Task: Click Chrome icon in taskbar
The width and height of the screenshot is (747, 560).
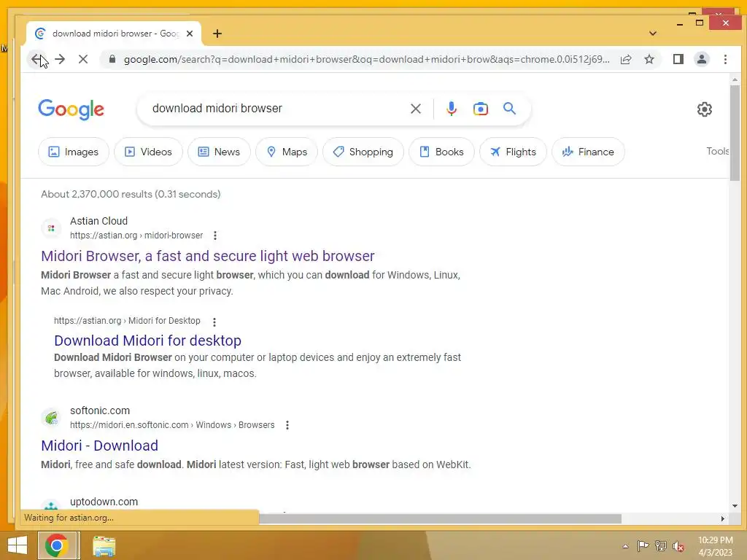Action: pyautogui.click(x=57, y=545)
